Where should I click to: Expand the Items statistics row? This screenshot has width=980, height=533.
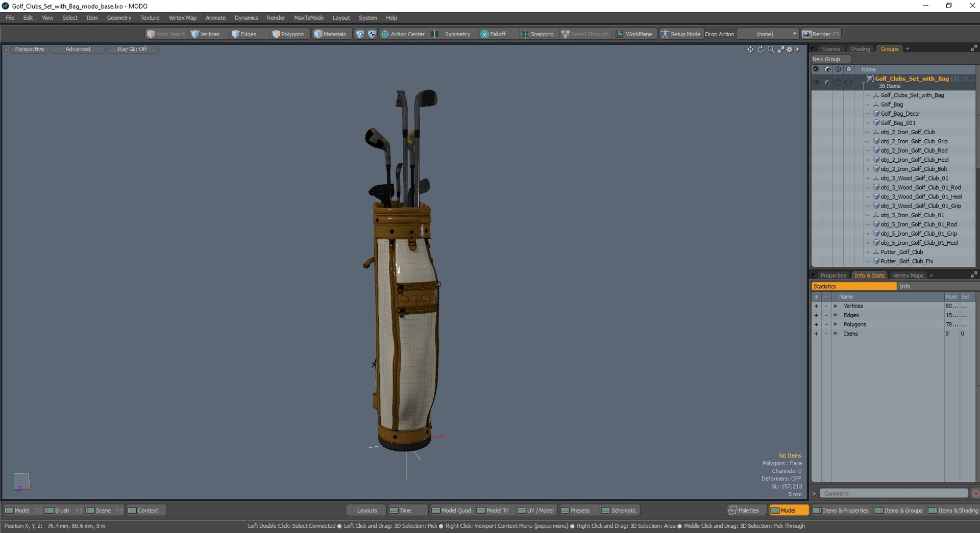click(x=836, y=334)
